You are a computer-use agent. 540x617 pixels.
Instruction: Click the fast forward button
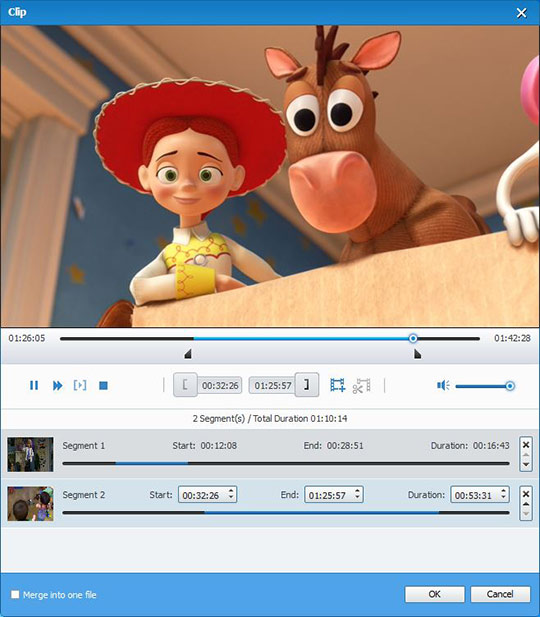click(x=57, y=385)
